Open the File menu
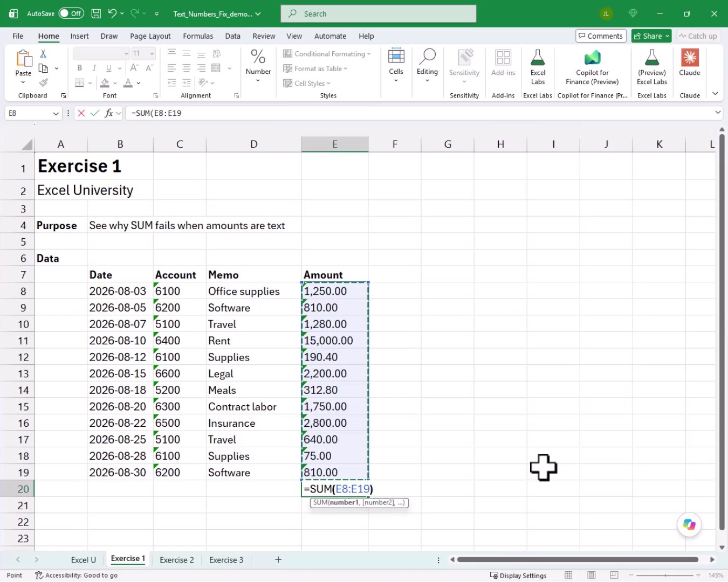The image size is (728, 582). point(18,36)
